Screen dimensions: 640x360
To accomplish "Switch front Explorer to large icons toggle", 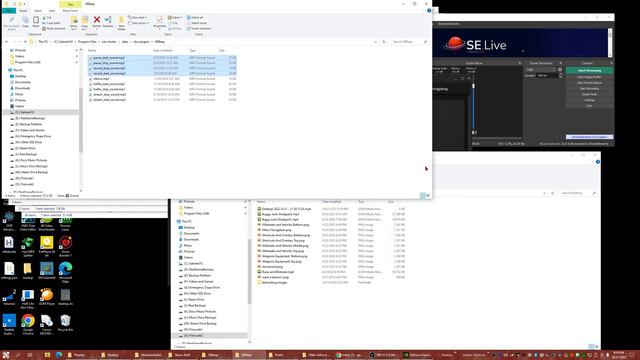I will click(428, 196).
